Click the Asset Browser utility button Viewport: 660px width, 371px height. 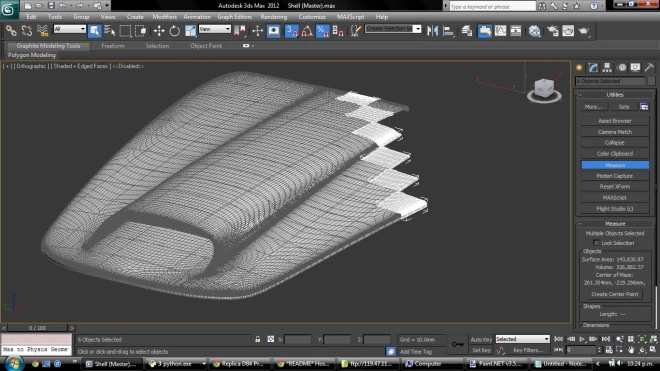[615, 121]
